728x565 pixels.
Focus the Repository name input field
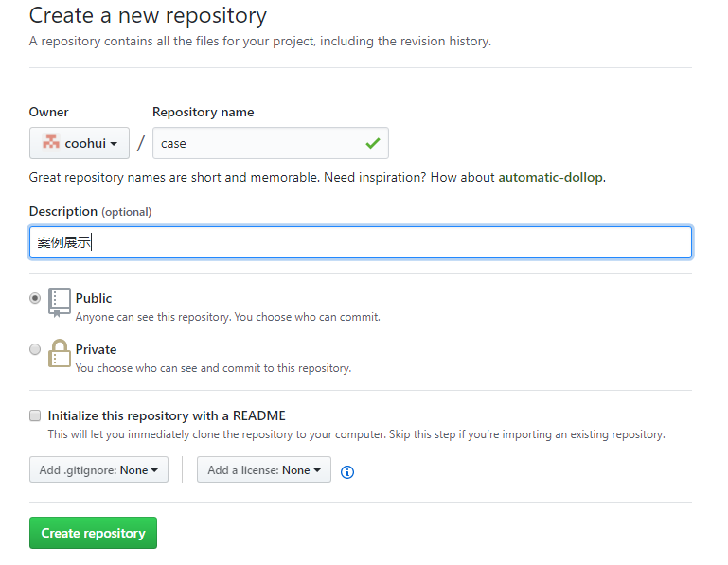click(x=271, y=143)
